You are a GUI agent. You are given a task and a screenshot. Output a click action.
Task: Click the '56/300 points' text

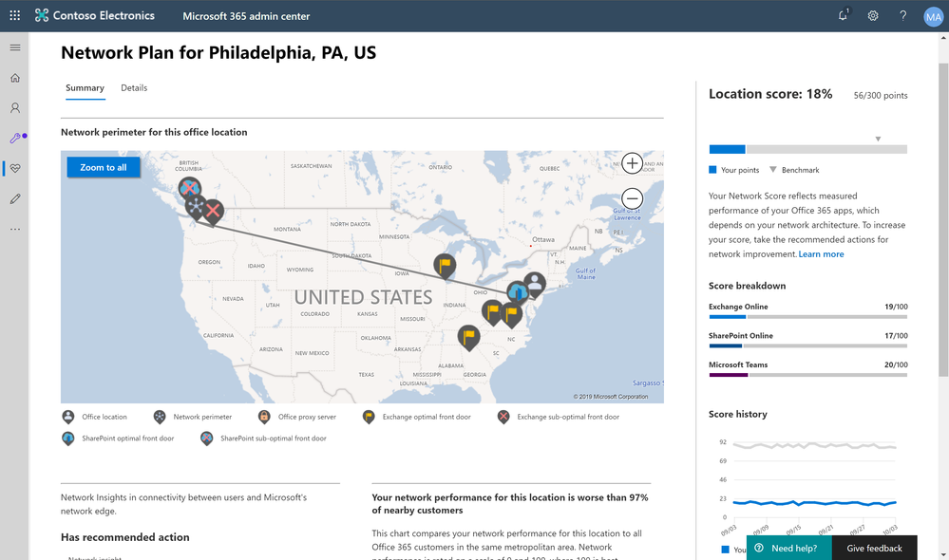click(x=881, y=96)
